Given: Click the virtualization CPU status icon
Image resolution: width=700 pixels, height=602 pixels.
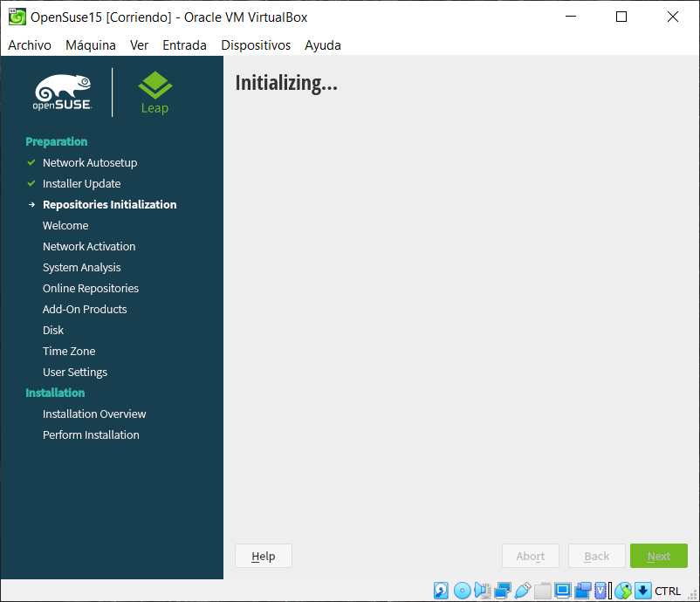Looking at the screenshot, I should coord(600,591).
